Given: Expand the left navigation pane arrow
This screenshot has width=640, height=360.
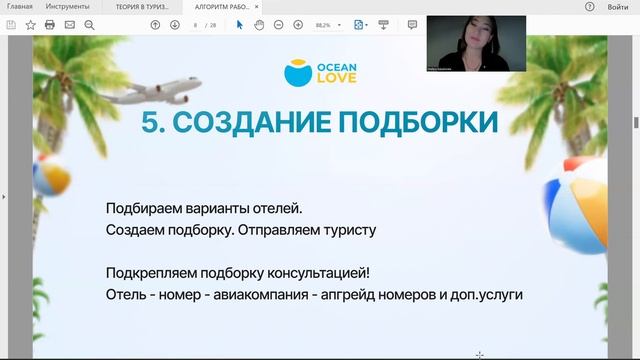Looking at the screenshot, I should pyautogui.click(x=4, y=197).
